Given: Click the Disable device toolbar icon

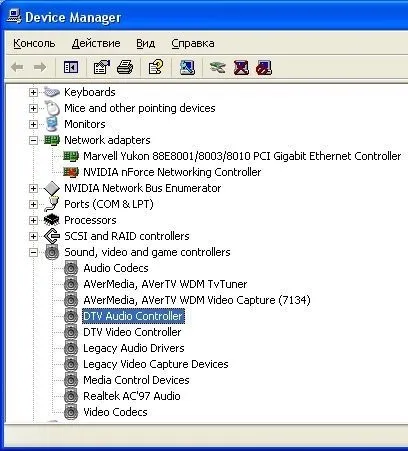Looking at the screenshot, I should 264,67.
